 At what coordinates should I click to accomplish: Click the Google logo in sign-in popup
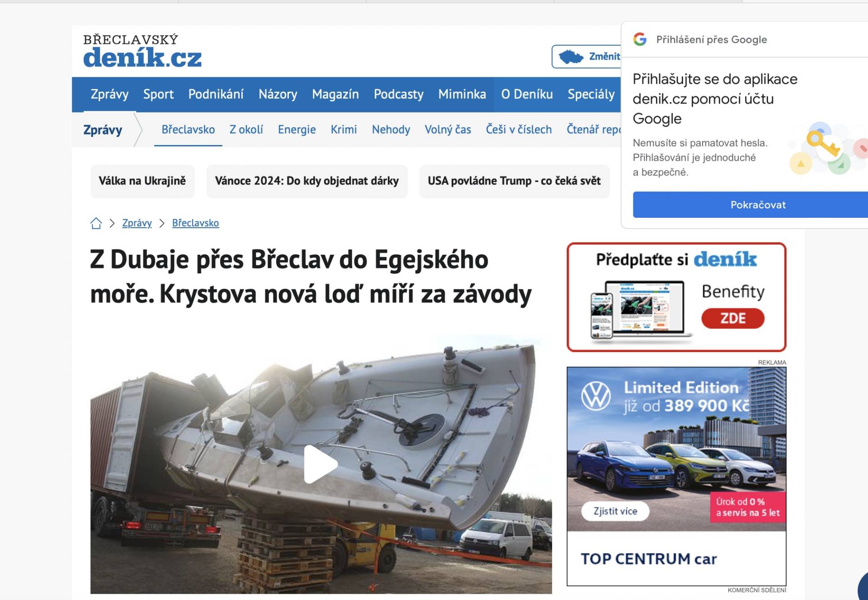(640, 39)
